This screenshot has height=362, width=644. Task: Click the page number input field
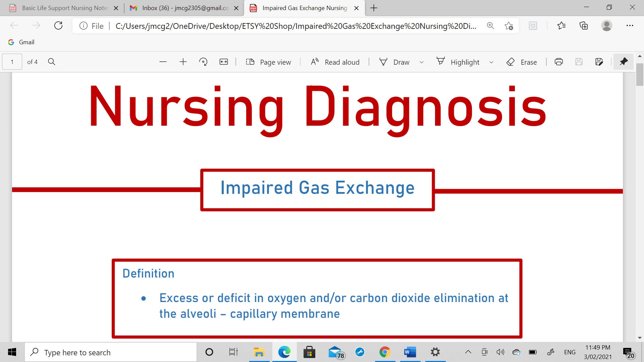(x=11, y=62)
